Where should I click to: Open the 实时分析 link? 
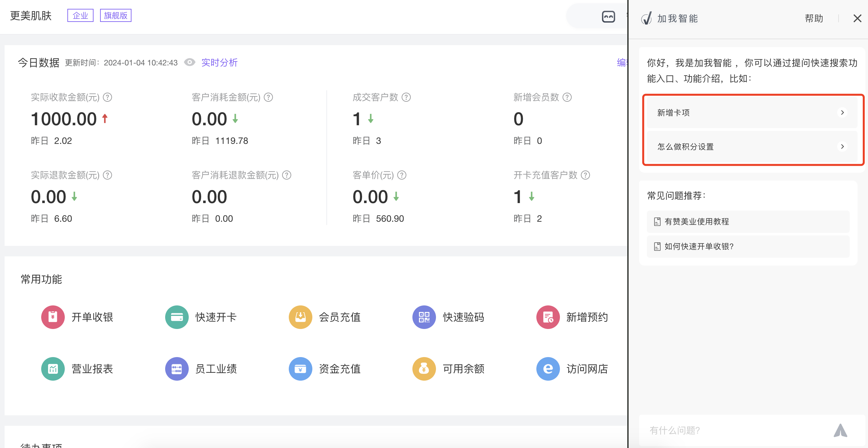(219, 63)
